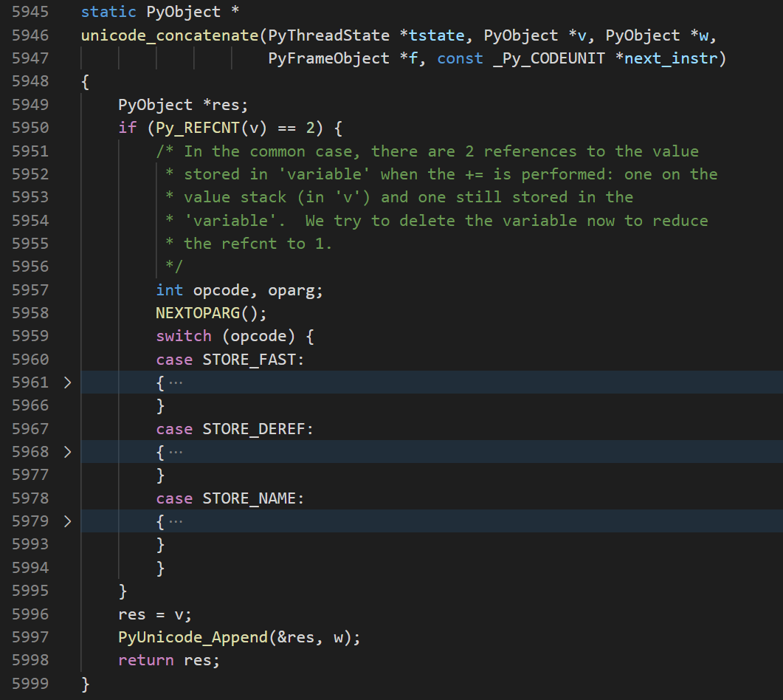The height and width of the screenshot is (700, 783).
Task: Click the switch keyword on line 5959
Action: pos(183,336)
